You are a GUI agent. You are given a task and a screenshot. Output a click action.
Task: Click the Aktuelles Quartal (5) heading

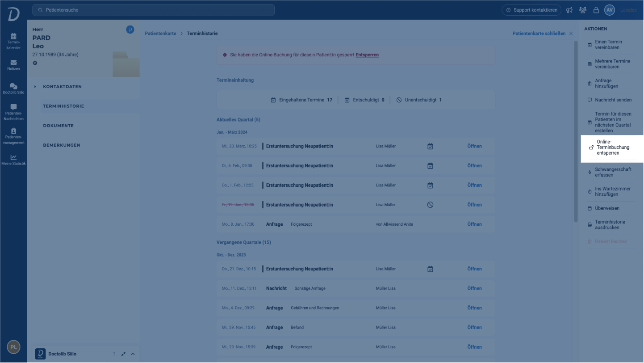point(238,120)
